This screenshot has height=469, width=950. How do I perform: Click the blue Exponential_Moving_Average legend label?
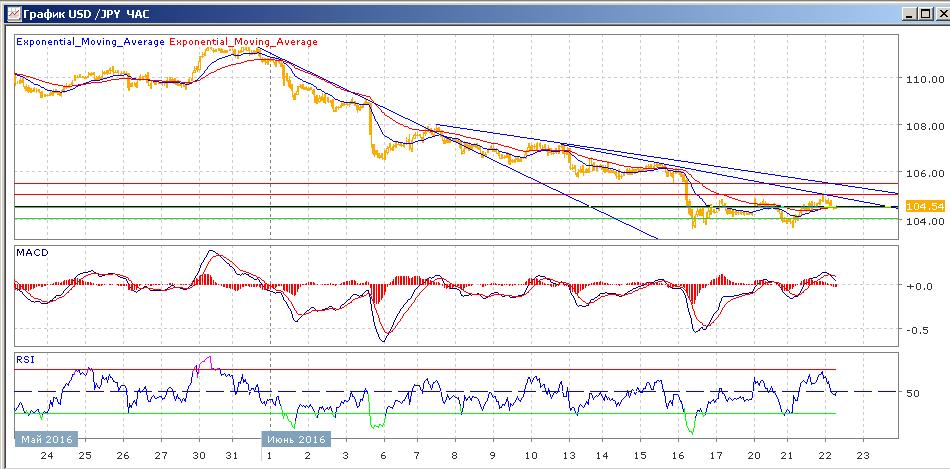[90, 42]
